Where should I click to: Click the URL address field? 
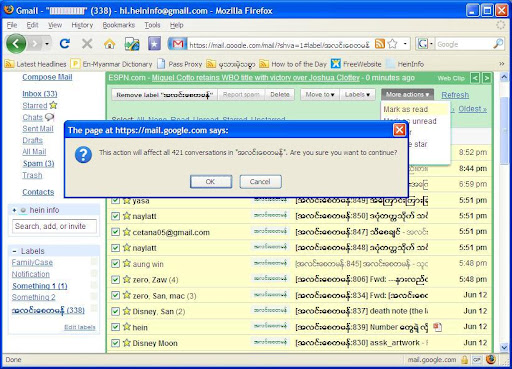coord(279,44)
